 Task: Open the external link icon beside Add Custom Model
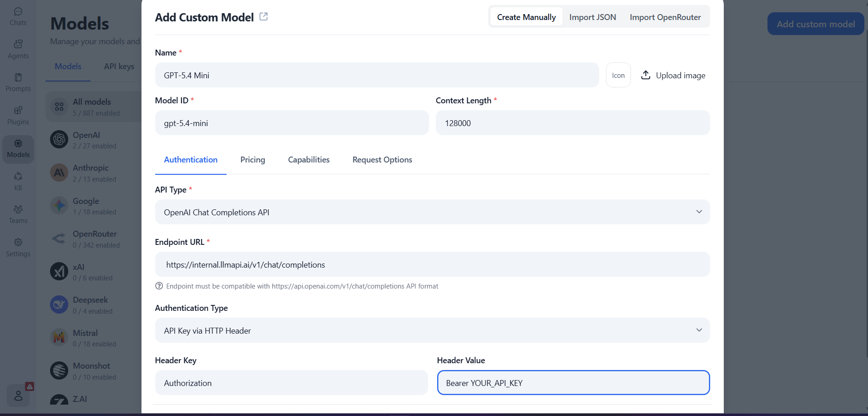point(263,17)
